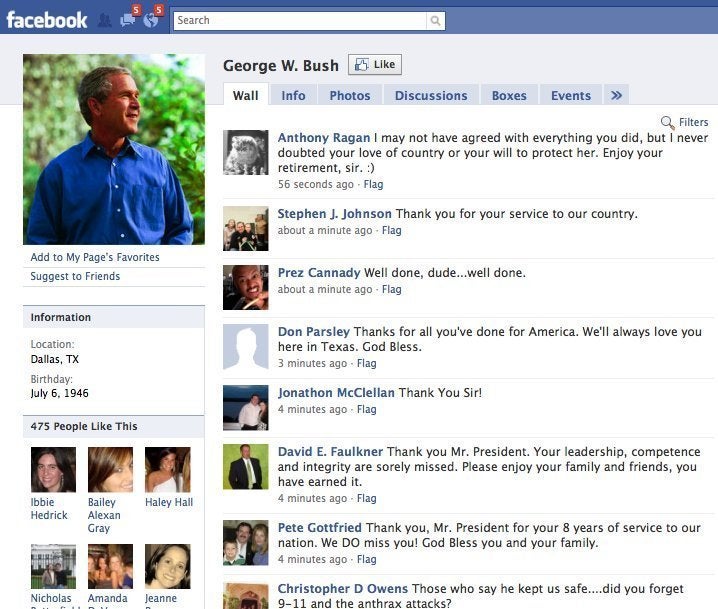Image resolution: width=718 pixels, height=609 pixels.
Task: Open the Events tab
Action: (571, 95)
